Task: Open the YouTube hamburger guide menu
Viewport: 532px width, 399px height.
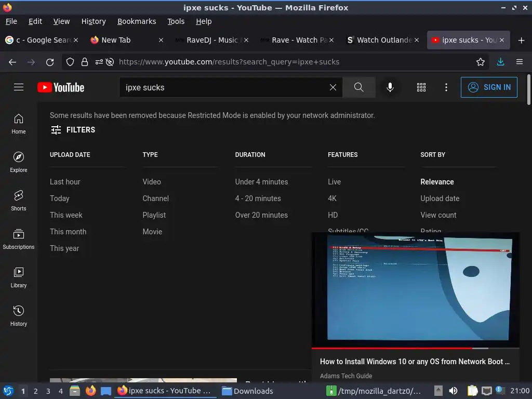Action: tap(19, 87)
